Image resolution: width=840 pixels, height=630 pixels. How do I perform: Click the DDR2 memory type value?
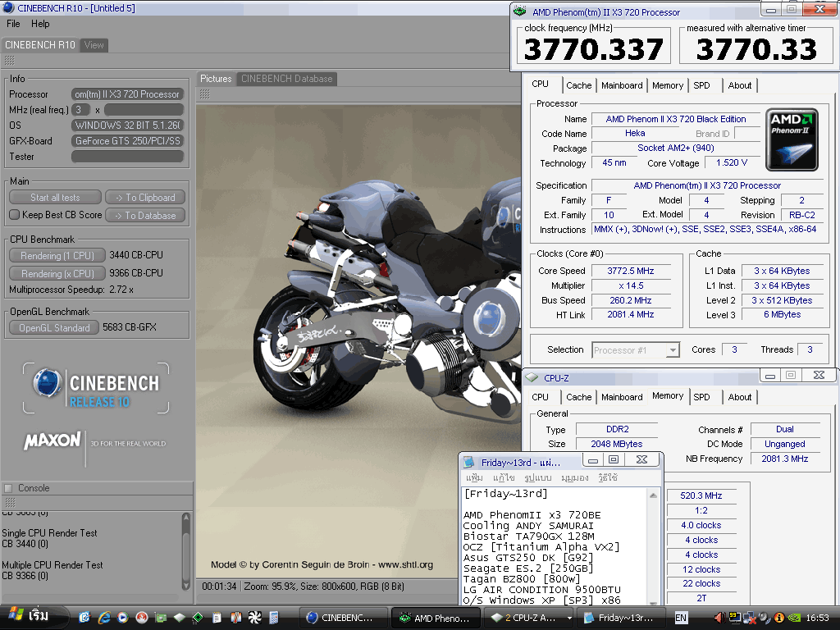click(617, 429)
